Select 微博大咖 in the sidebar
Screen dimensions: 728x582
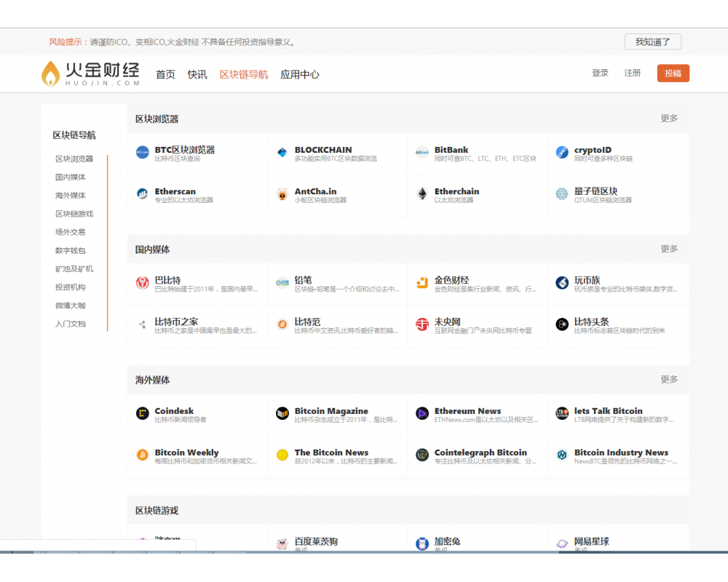(x=71, y=306)
